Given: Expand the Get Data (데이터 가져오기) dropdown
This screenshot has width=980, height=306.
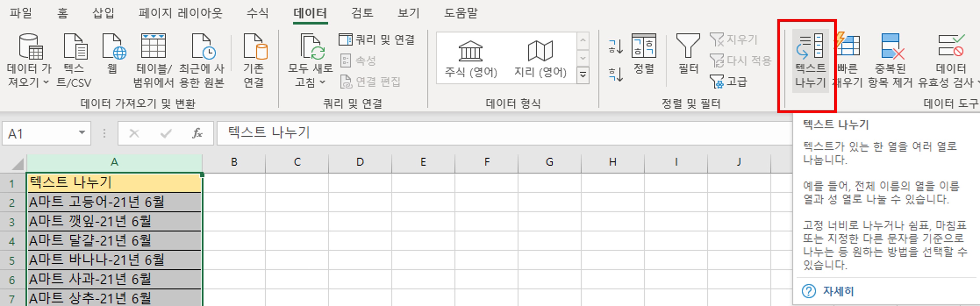Looking at the screenshot, I should point(46,82).
